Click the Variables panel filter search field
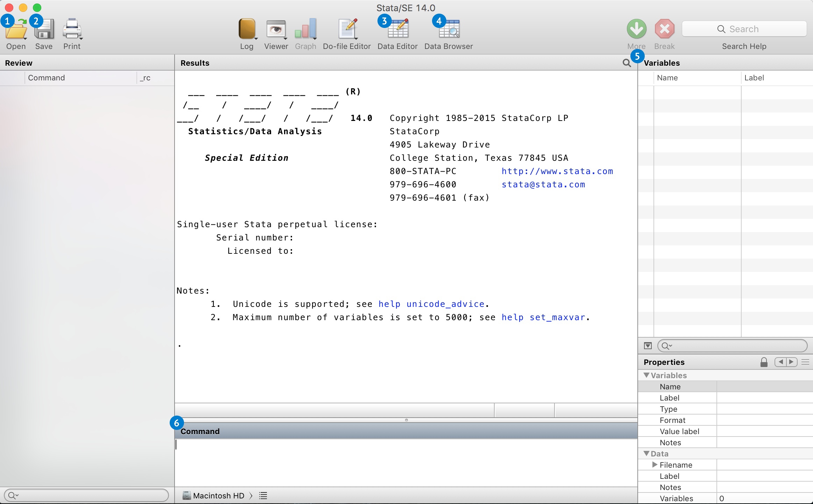 (x=732, y=346)
